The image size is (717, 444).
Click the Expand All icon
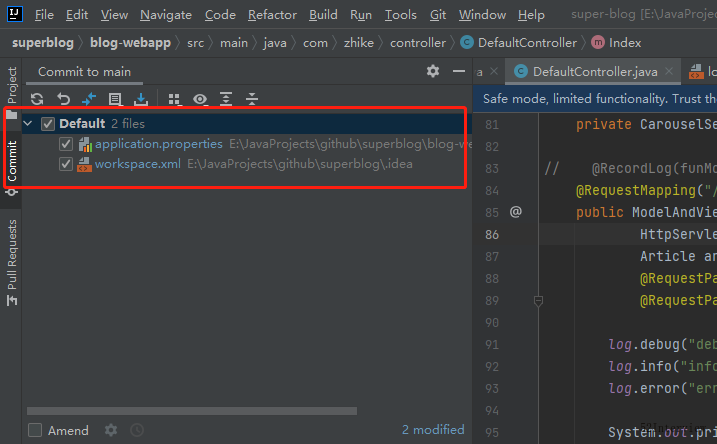click(x=226, y=99)
